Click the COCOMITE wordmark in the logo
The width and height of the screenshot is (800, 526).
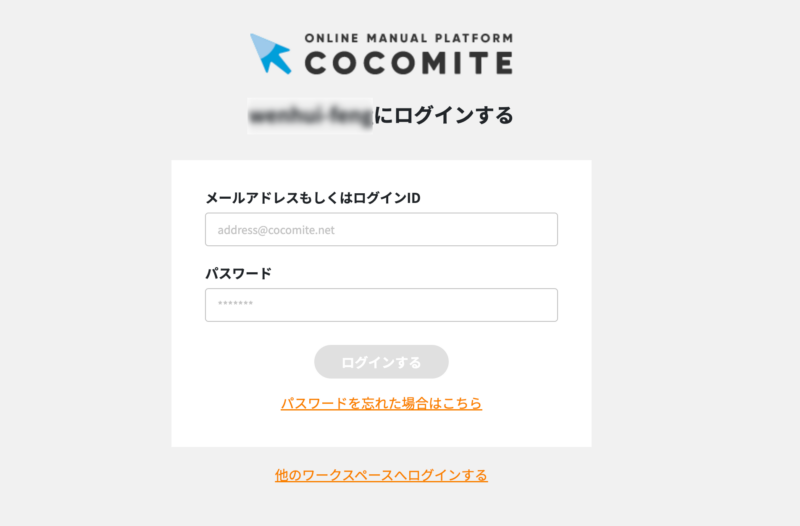pyautogui.click(x=408, y=63)
